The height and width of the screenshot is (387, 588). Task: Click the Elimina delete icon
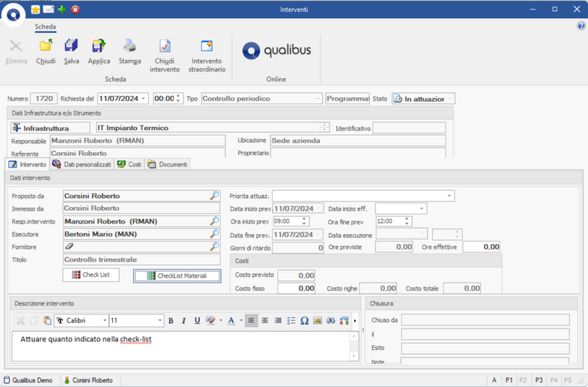16,46
